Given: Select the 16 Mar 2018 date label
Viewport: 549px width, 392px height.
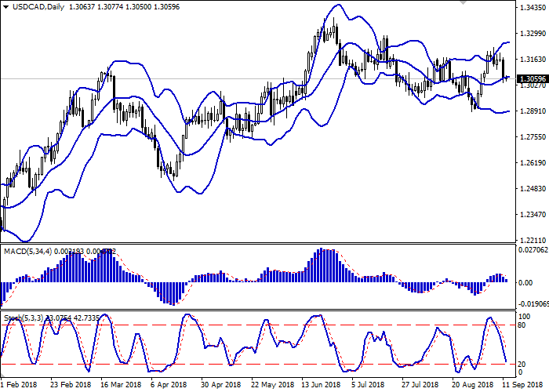Looking at the screenshot, I should pos(117,385).
